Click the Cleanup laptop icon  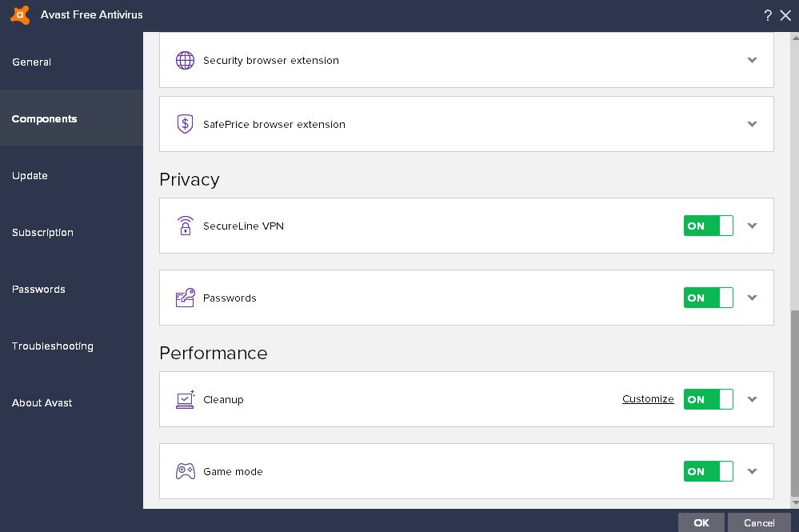(185, 399)
